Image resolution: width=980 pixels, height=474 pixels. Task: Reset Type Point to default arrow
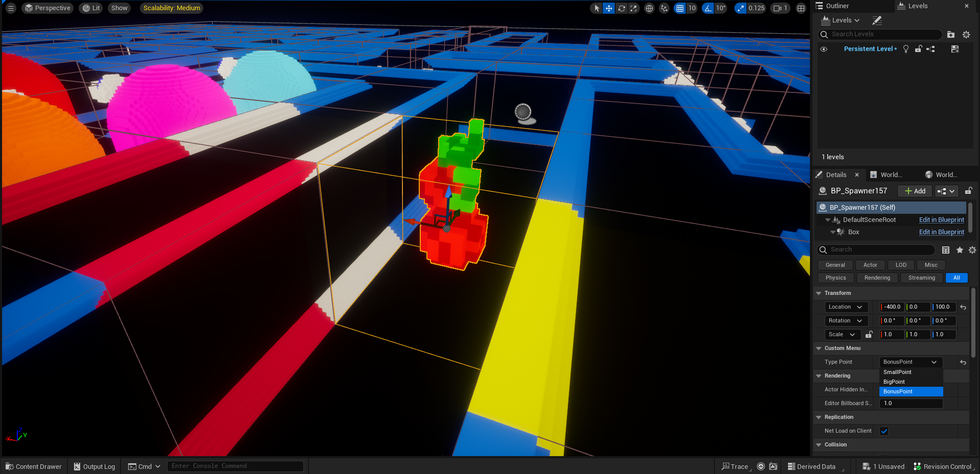[963, 362]
